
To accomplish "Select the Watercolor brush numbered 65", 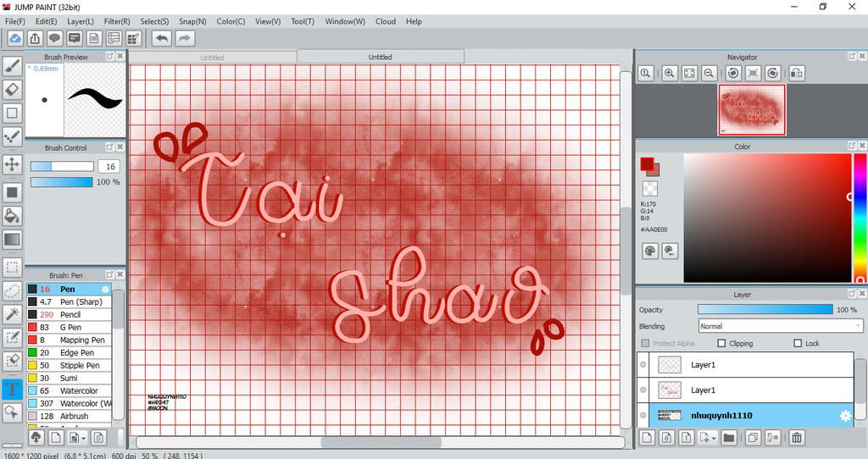I will point(70,391).
